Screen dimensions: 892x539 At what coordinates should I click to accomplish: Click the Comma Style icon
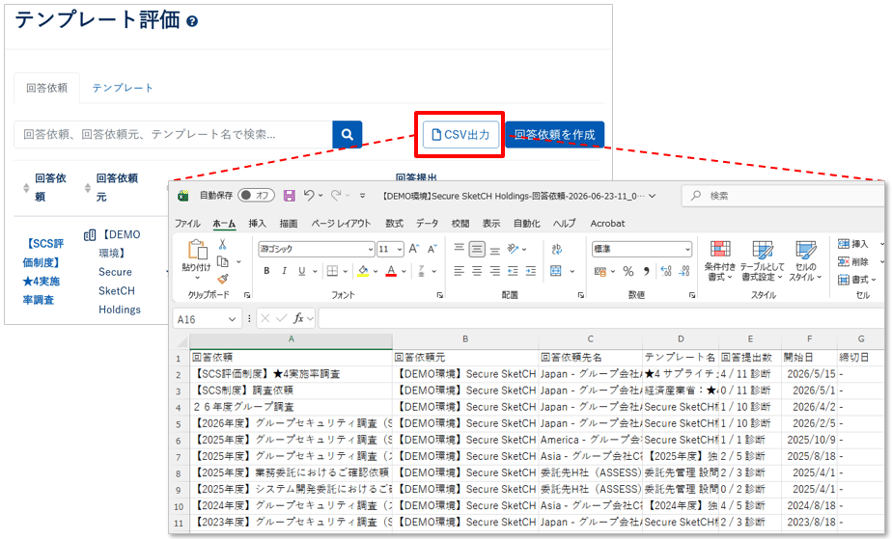(646, 271)
